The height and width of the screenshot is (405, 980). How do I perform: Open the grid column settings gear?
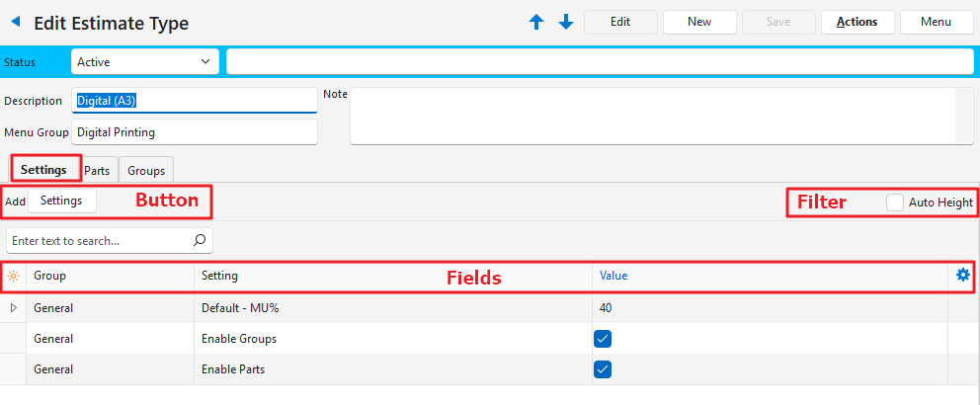coord(963,276)
